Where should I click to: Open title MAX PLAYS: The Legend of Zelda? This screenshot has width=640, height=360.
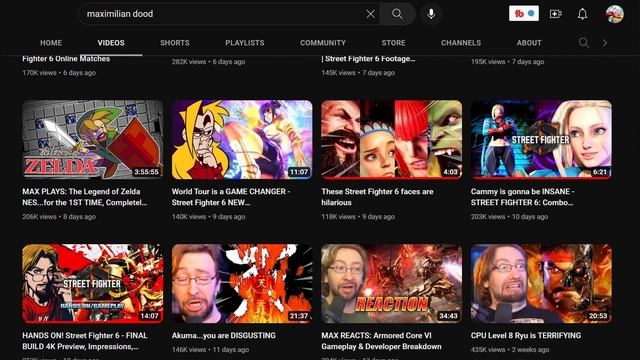click(84, 197)
